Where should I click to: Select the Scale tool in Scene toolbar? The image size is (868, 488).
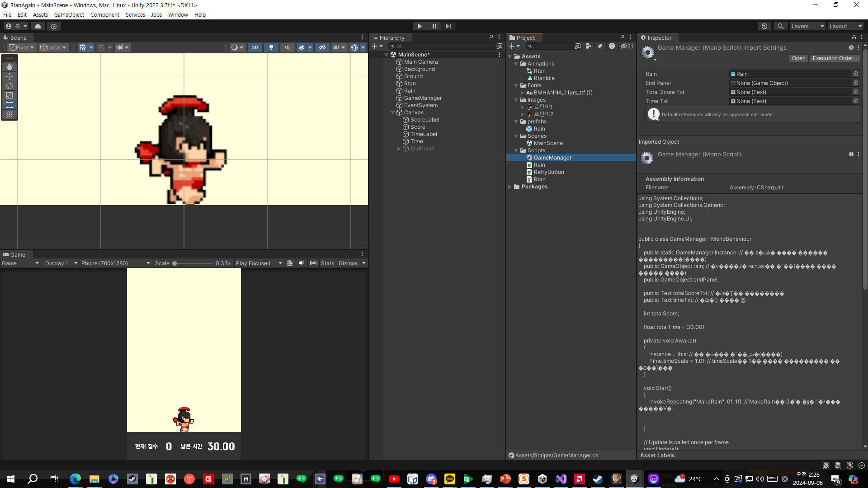click(9, 95)
